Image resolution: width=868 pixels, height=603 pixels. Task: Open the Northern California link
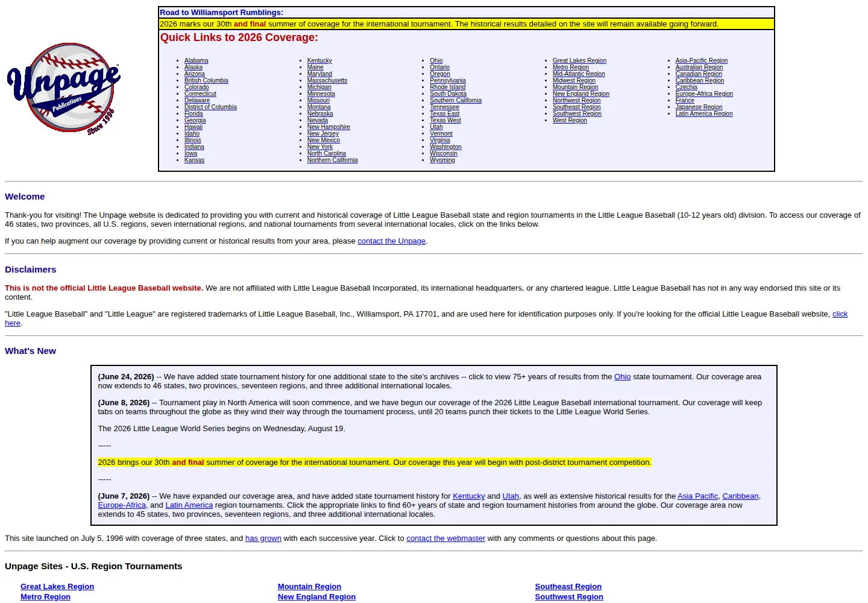pyautogui.click(x=332, y=160)
